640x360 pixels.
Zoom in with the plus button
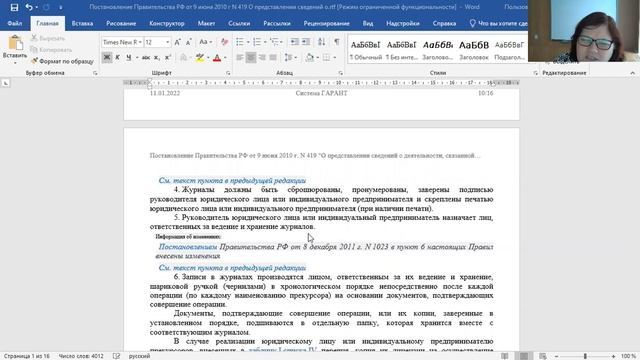[613, 356]
